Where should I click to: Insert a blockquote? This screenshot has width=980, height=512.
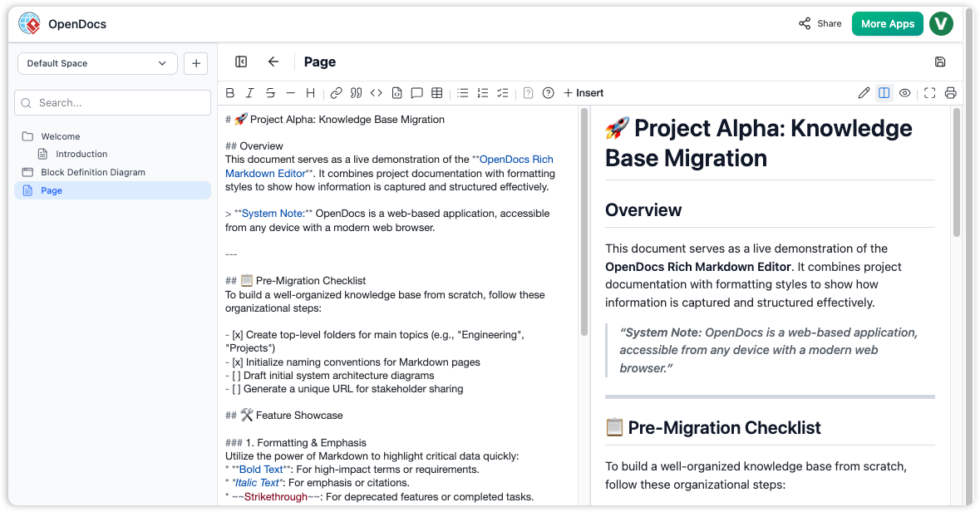356,92
